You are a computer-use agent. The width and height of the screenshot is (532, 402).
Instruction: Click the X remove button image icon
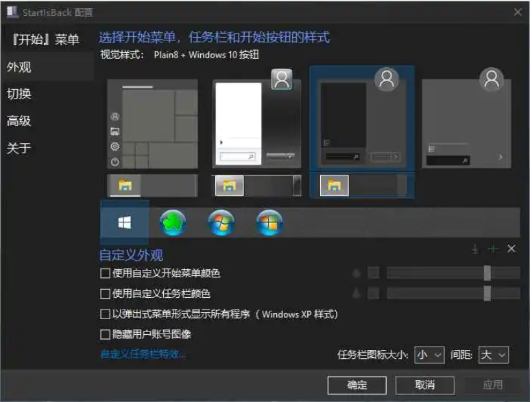coord(511,249)
